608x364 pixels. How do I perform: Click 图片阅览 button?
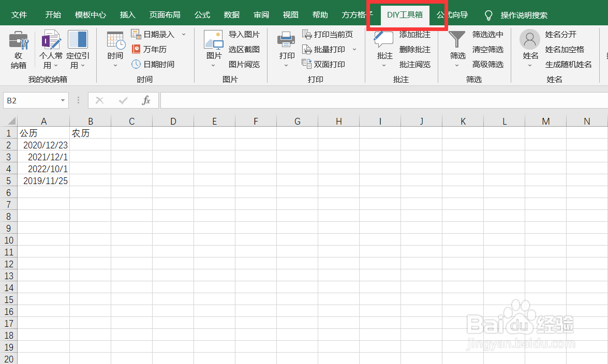pyautogui.click(x=244, y=64)
